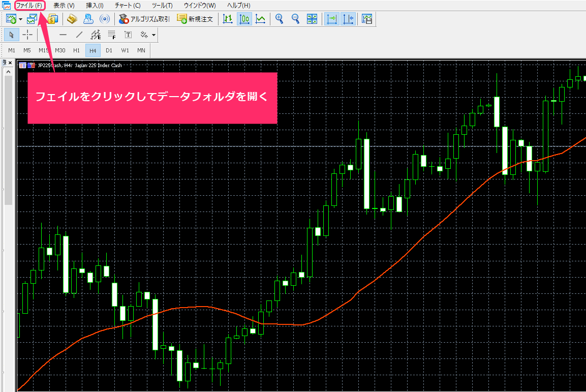The image size is (586, 392).
Task: Close the left side panel
Action: point(10,63)
